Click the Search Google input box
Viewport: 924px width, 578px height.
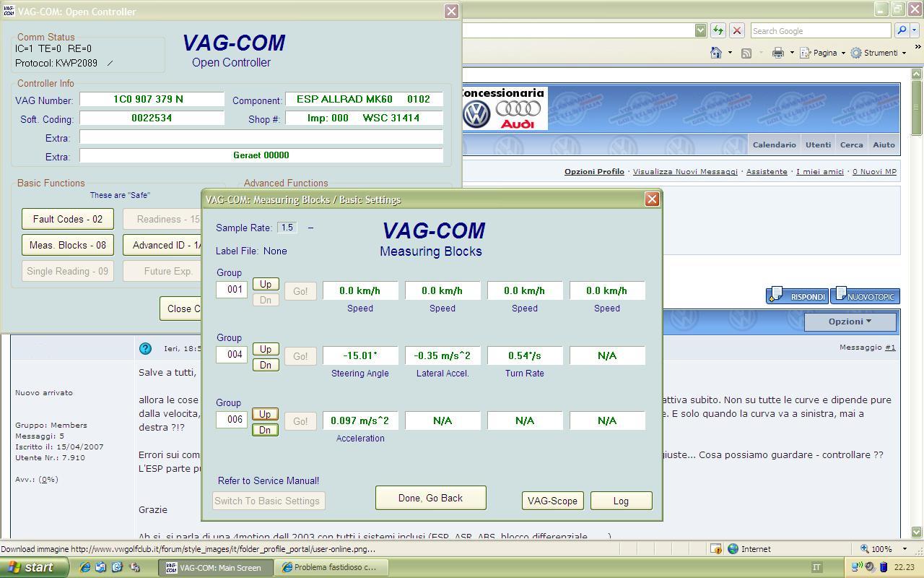pos(820,30)
